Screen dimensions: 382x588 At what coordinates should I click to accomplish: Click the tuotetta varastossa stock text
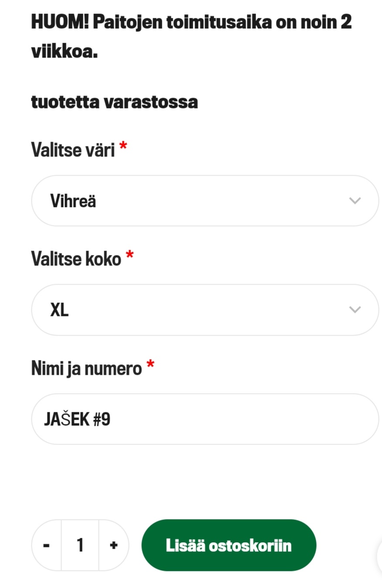pyautogui.click(x=114, y=102)
